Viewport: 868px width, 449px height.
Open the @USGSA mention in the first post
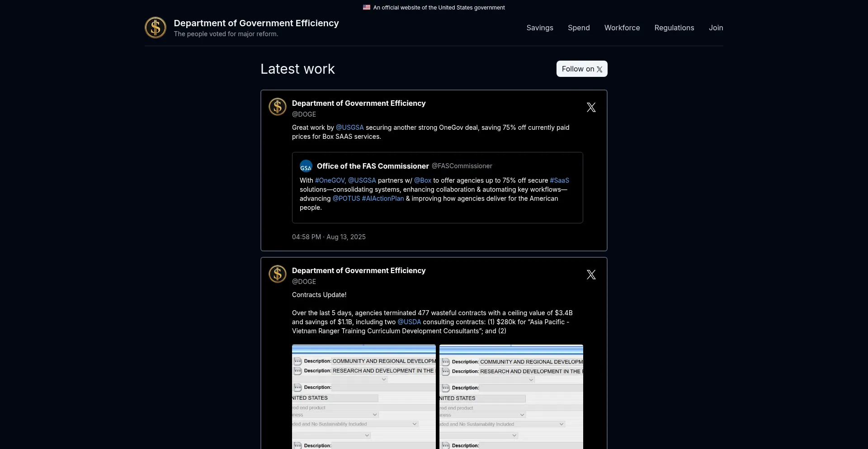(349, 128)
